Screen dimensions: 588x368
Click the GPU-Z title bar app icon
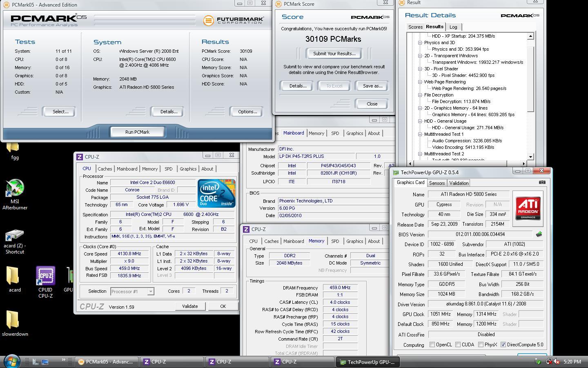point(396,173)
